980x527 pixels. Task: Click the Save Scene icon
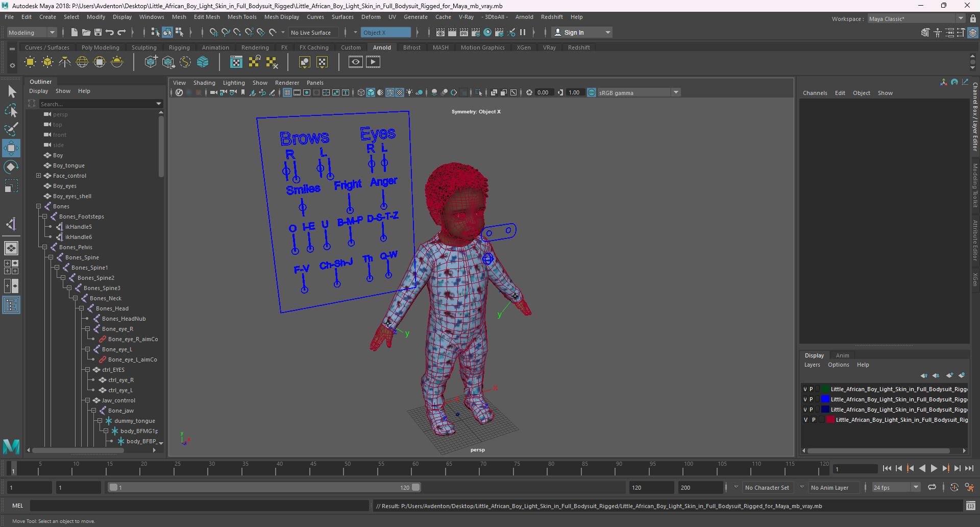tap(97, 32)
